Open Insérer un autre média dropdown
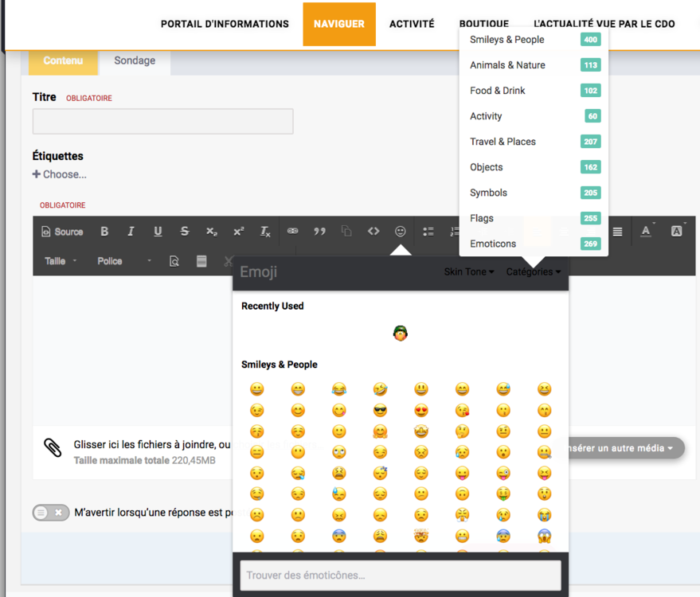This screenshot has height=597, width=700. [621, 448]
